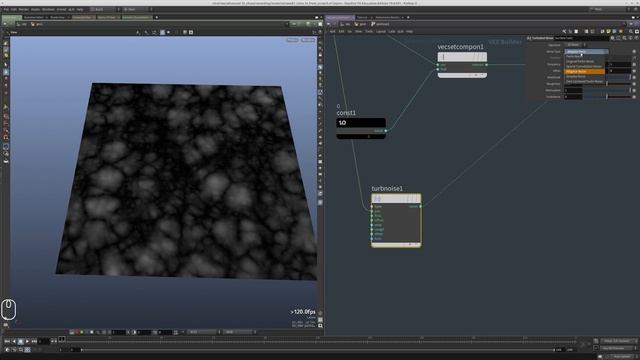
Task: Open the Build desktop dropdown
Action: click(x=104, y=9)
